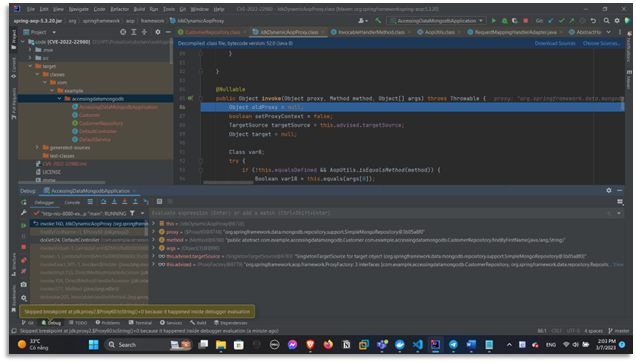Open run configuration dropdown AccessingDataMongodbApplication
The image size is (636, 363).
click(436, 21)
